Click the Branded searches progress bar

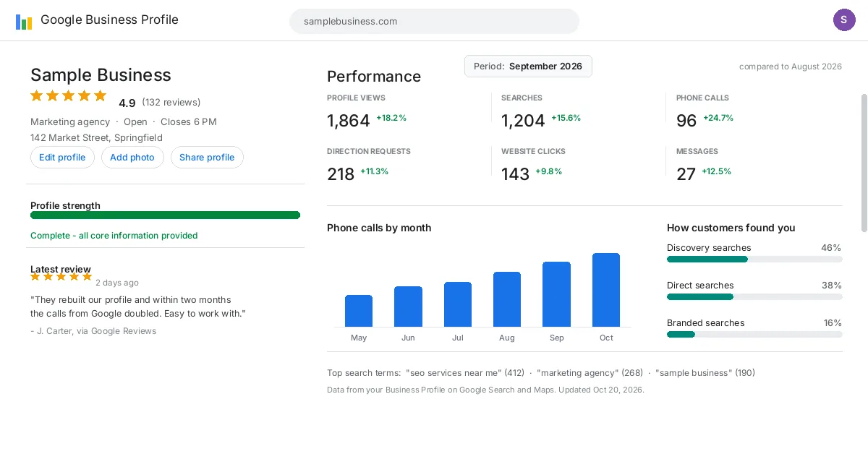point(754,334)
